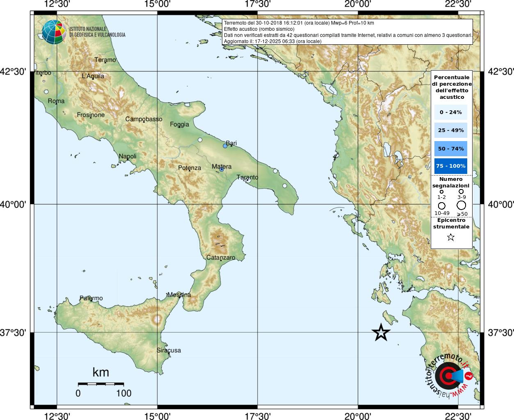
Task: Click the Messina city label
Action: [179, 295]
